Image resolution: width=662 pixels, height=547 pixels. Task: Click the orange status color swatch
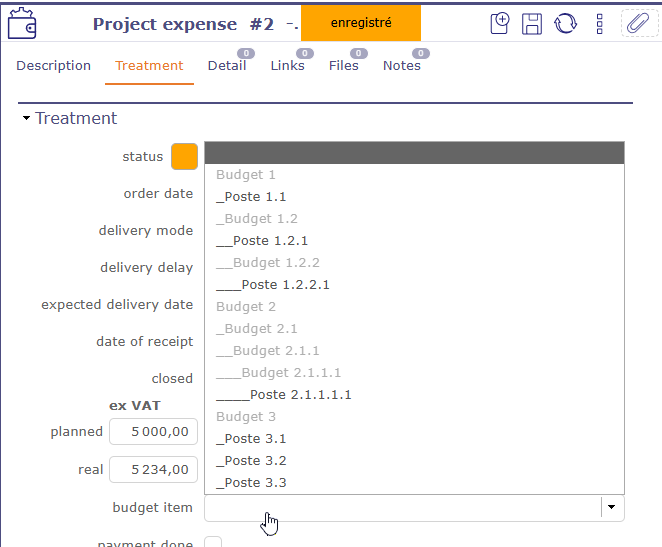pyautogui.click(x=184, y=157)
